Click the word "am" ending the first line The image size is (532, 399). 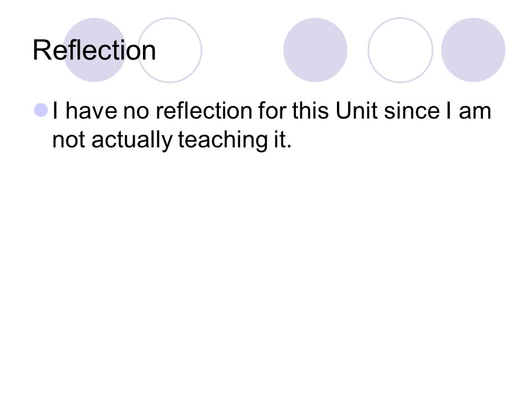[x=475, y=112]
